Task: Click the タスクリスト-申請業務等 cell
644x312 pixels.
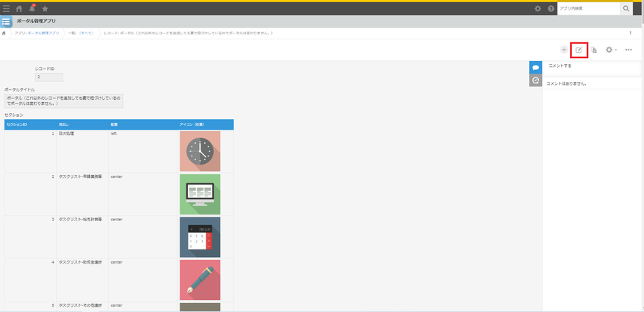Action: [82, 194]
